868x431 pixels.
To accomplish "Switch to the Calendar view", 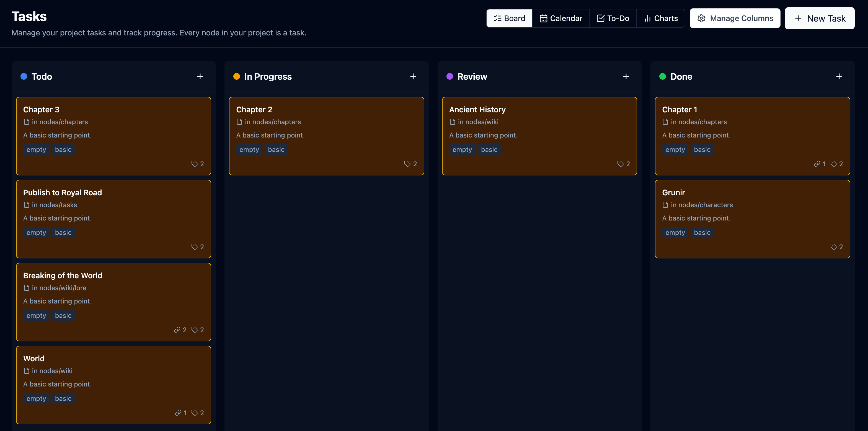I will tap(560, 18).
